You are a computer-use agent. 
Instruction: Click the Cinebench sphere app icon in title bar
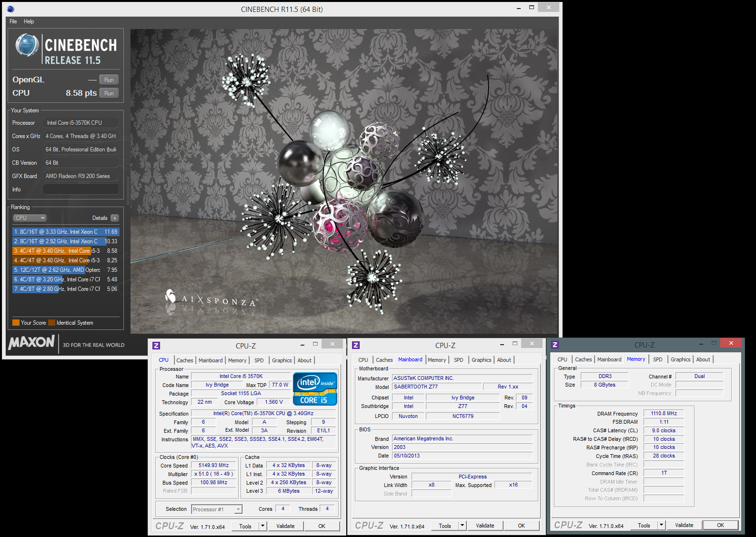click(x=10, y=9)
